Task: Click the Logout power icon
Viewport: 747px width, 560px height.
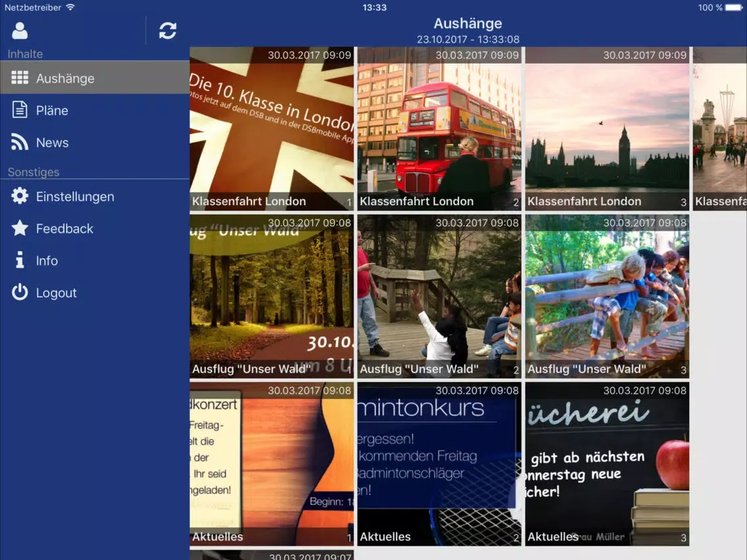Action: 20,292
